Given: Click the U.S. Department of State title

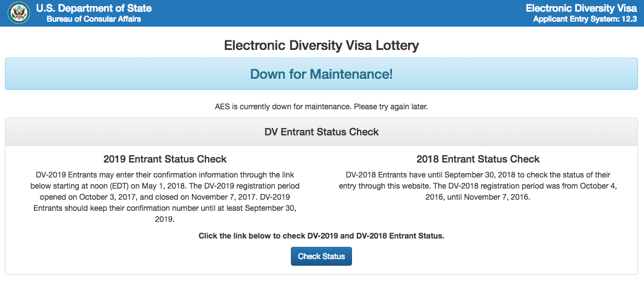Looking at the screenshot, I should pyautogui.click(x=94, y=8).
